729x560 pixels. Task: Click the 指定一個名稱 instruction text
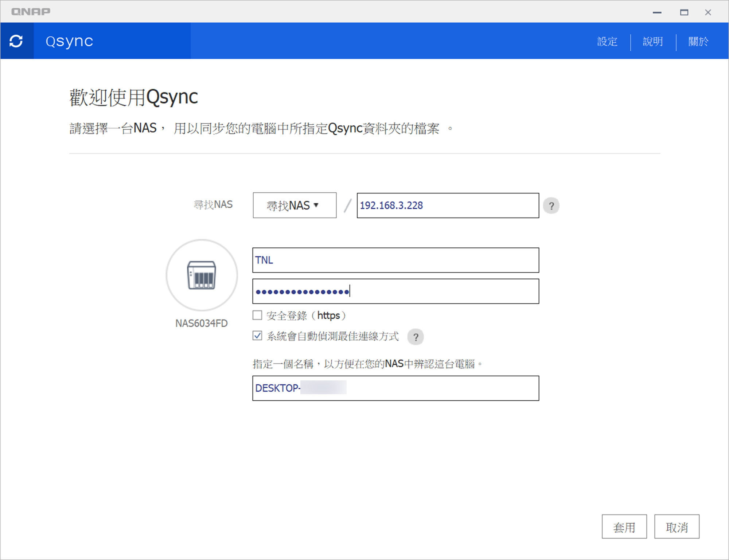pyautogui.click(x=368, y=364)
